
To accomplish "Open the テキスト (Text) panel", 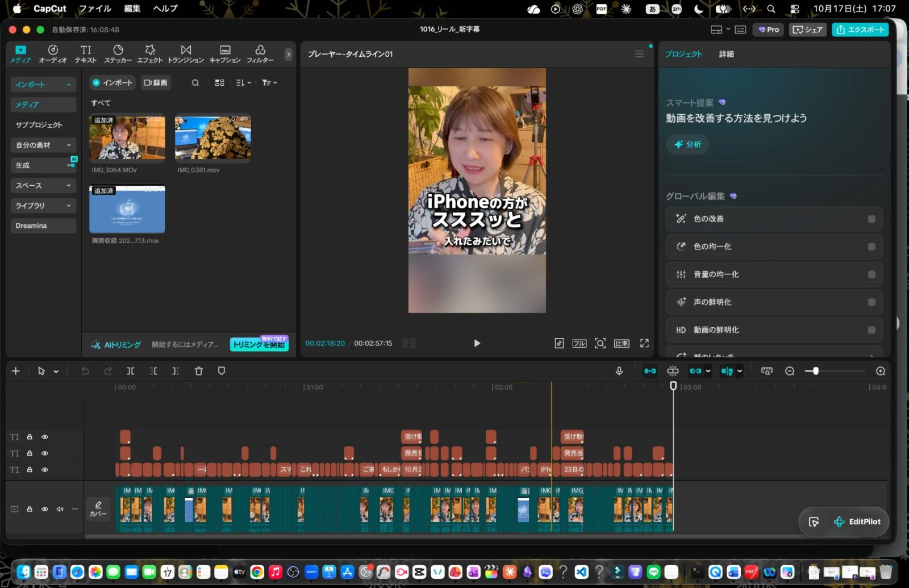I will click(86, 54).
